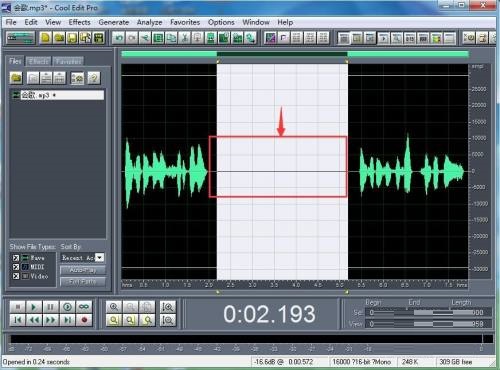Pause playback with the Pause button
This screenshot has width=500, height=370.
pyautogui.click(x=50, y=307)
